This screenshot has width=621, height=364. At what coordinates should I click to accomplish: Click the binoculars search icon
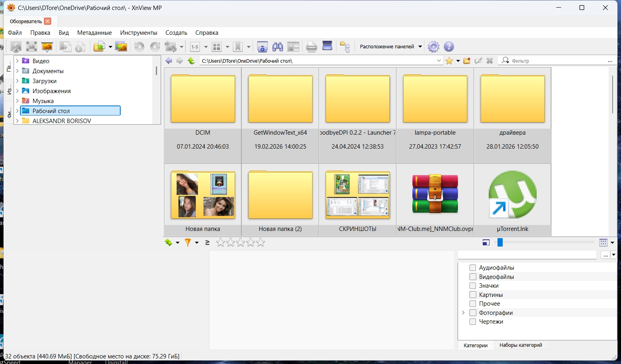[x=278, y=47]
